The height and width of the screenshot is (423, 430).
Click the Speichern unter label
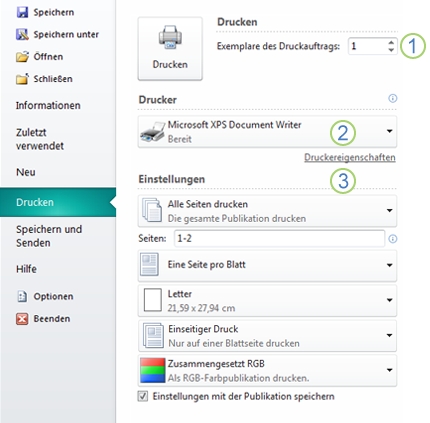pyautogui.click(x=66, y=34)
